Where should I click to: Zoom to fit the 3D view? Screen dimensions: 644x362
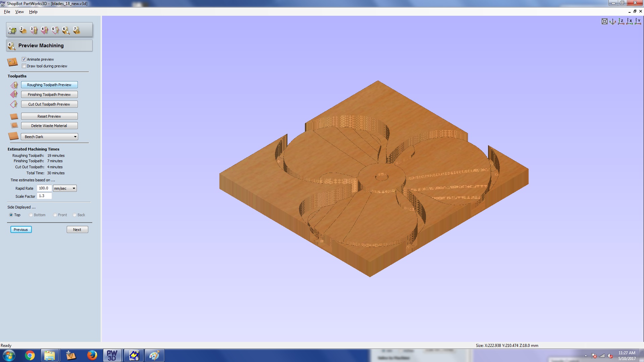pos(604,21)
